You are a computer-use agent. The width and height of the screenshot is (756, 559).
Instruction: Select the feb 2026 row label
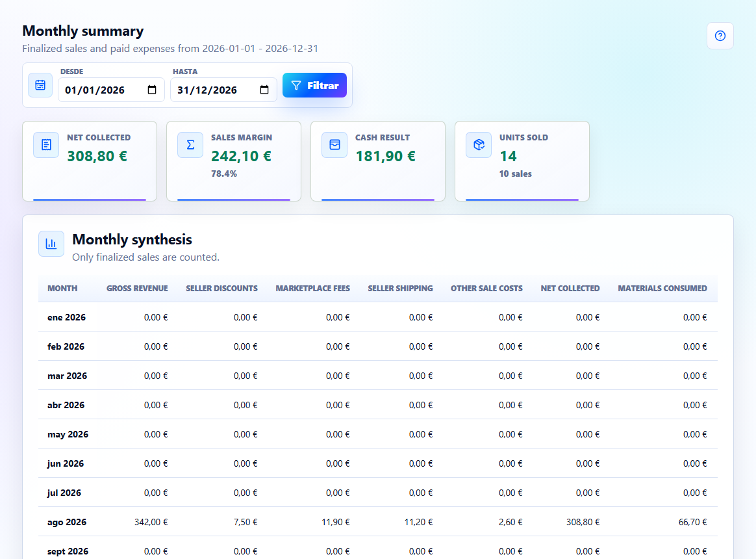(x=66, y=346)
